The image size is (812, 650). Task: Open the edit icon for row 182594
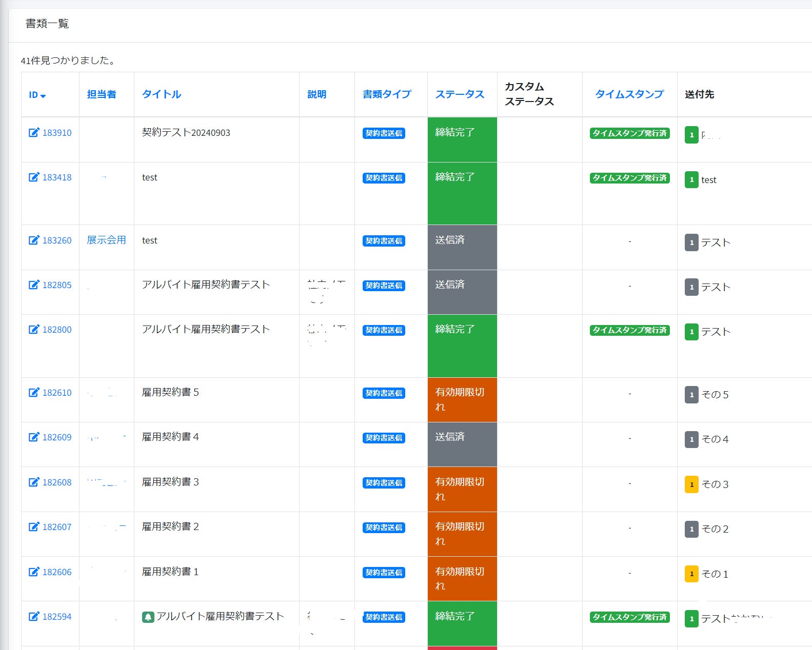pos(34,617)
